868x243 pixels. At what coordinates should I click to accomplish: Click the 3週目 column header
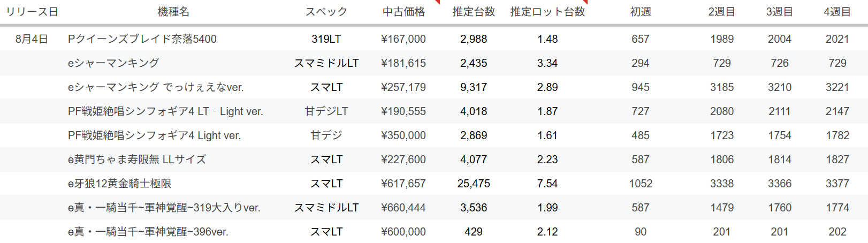point(779,12)
